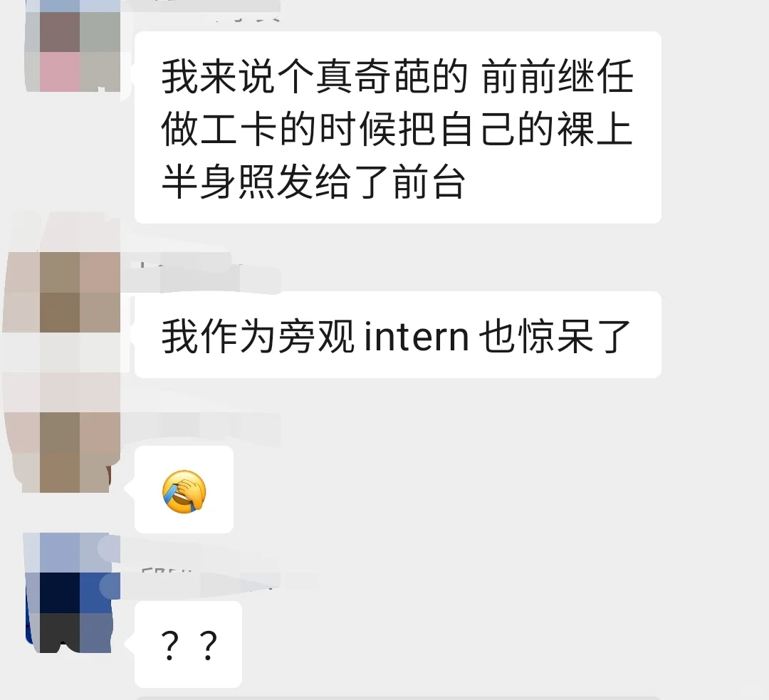Select the message starting with 我来说个真奇葩的
The image size is (769, 700).
coord(398,127)
